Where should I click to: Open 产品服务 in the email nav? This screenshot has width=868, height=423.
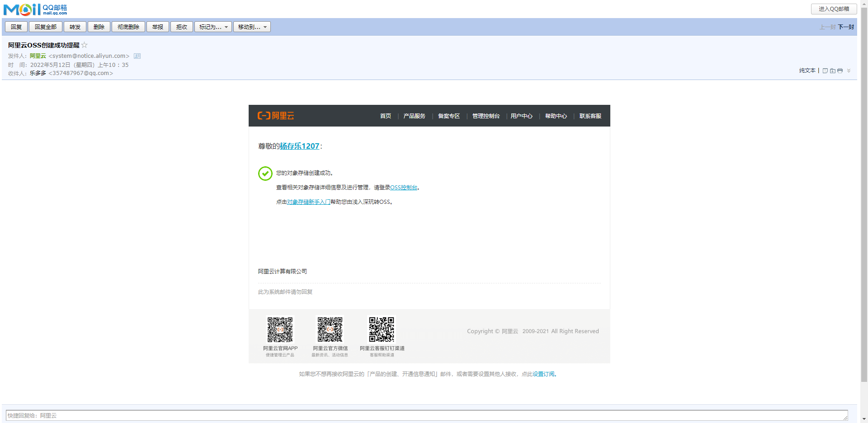[x=415, y=116]
